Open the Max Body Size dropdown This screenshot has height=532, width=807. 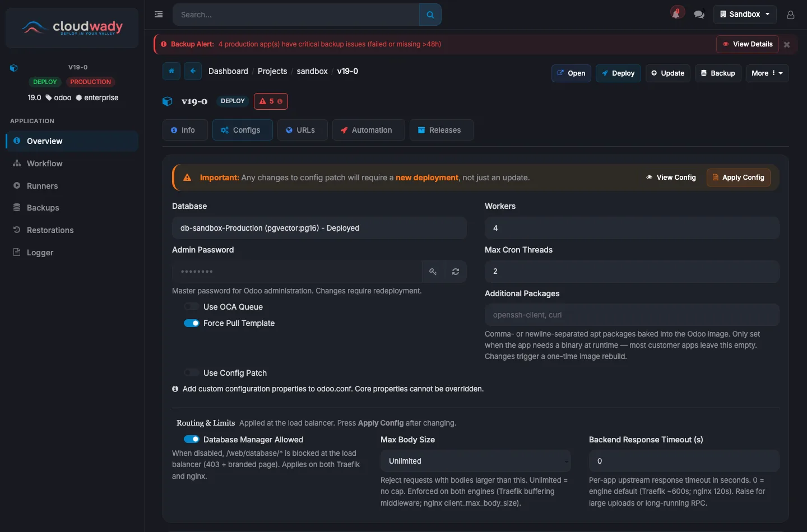pos(476,461)
